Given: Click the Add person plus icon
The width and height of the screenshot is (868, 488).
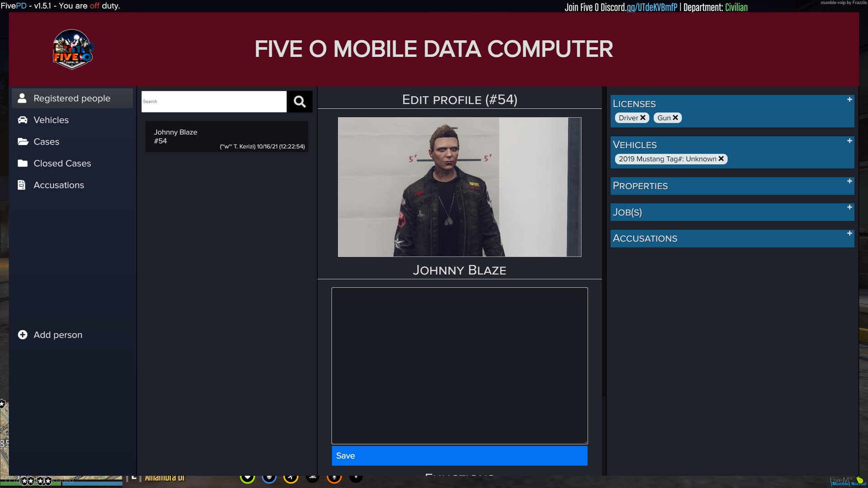Looking at the screenshot, I should coord(23,334).
